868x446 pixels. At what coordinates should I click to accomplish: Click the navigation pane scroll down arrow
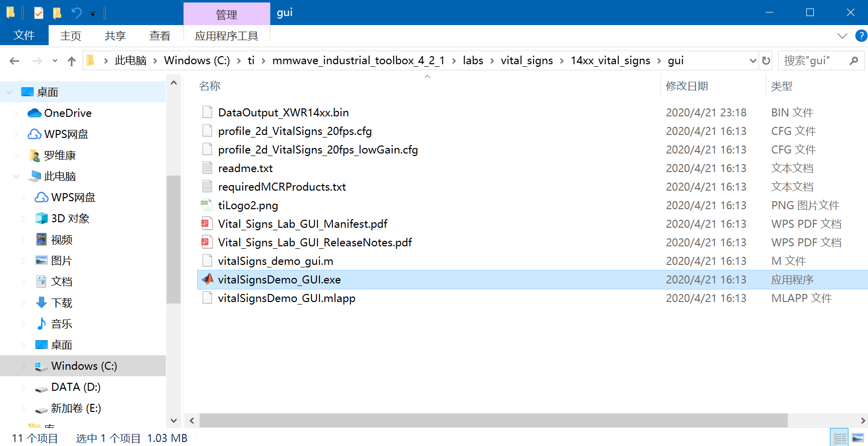click(x=173, y=420)
